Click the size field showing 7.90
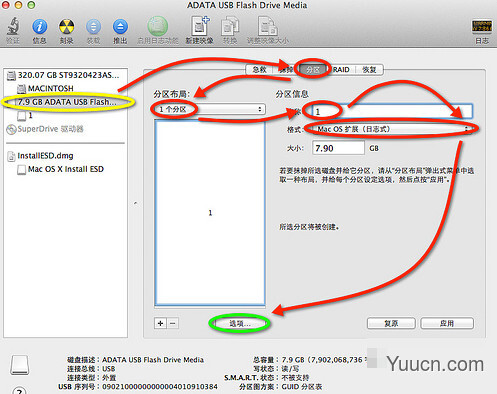Viewport: 497px width, 394px height. [338, 148]
